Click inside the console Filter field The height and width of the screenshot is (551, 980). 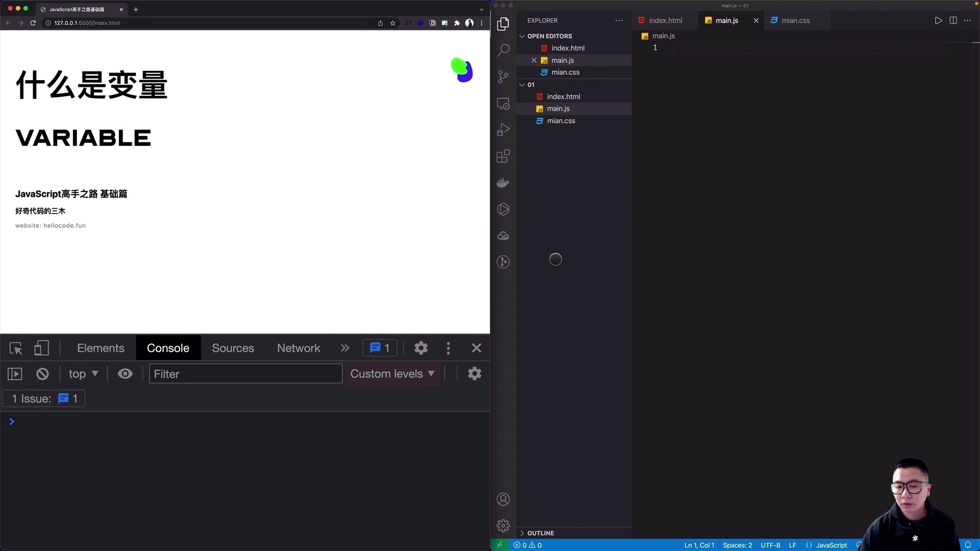[x=245, y=373]
